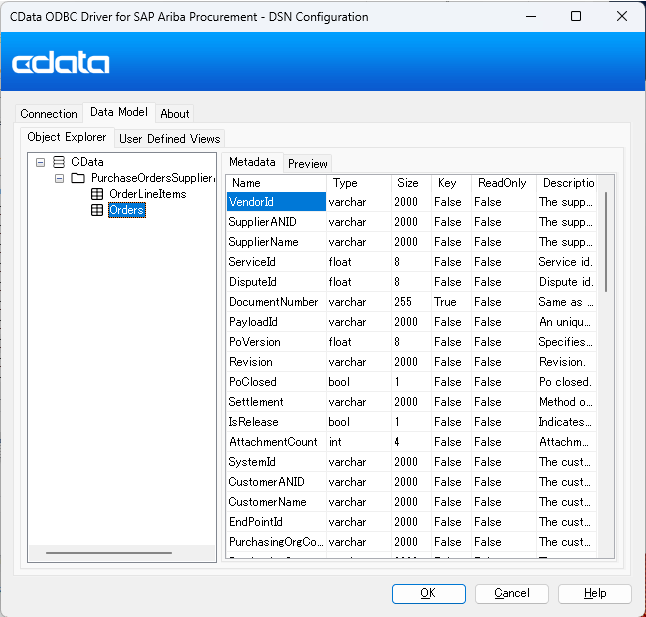Select the OrderLineItems table
646x617 pixels.
[x=147, y=194]
